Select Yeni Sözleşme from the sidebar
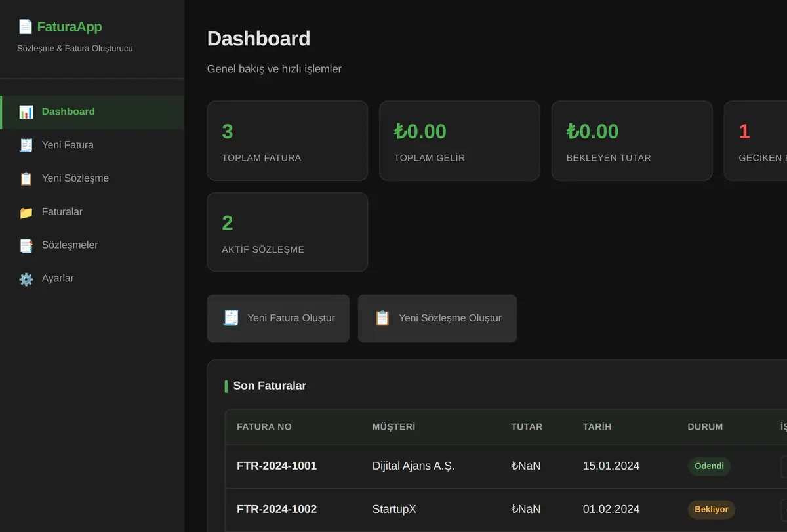 pos(92,178)
